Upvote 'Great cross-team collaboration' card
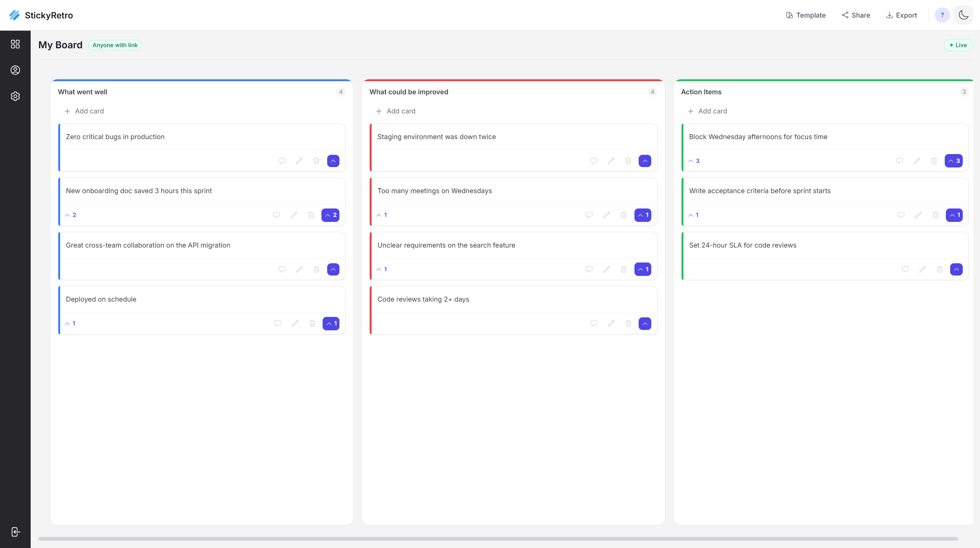The height and width of the screenshot is (548, 980). pos(333,269)
